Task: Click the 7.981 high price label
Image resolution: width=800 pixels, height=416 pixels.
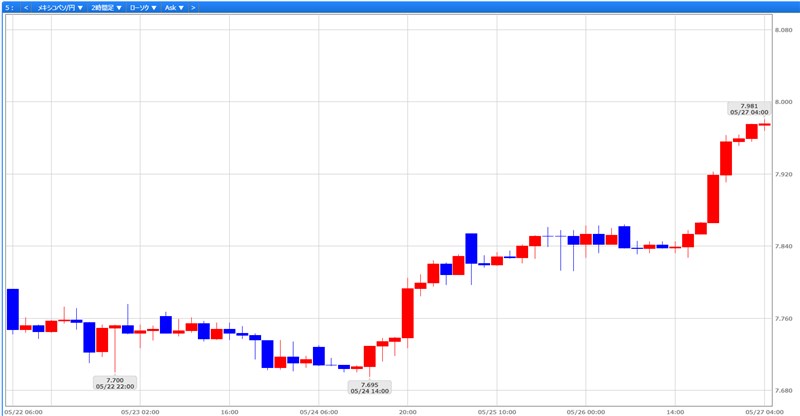Action: click(x=749, y=109)
